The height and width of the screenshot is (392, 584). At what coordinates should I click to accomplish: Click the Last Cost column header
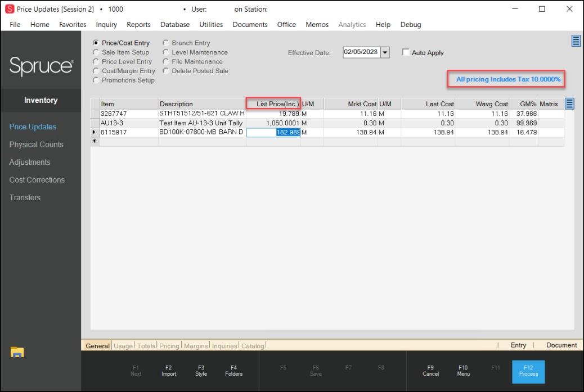(x=428, y=104)
